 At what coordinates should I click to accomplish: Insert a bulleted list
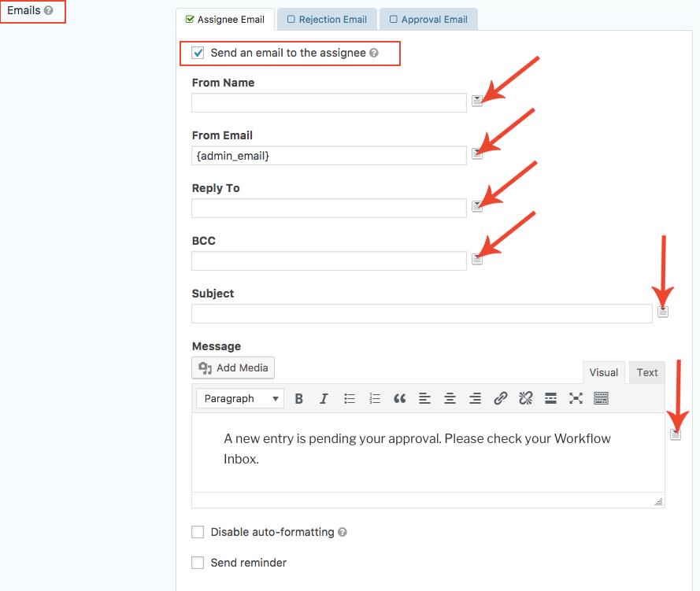[350, 399]
